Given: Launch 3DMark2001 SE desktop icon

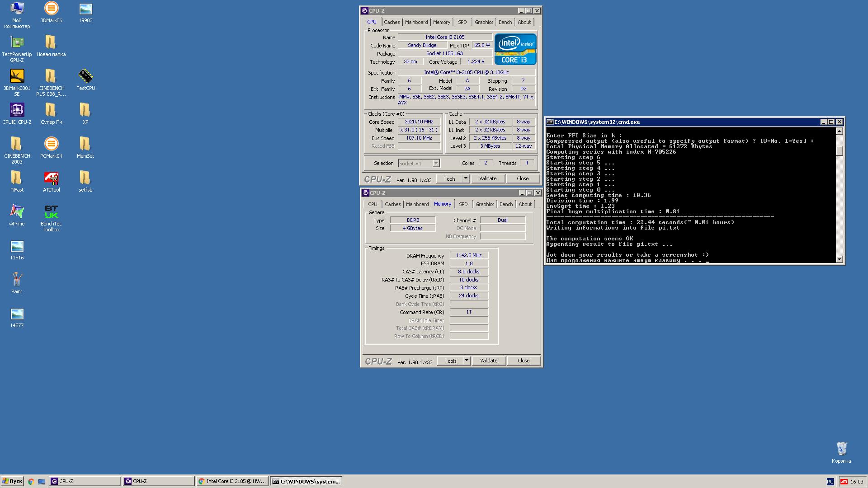Looking at the screenshot, I should (x=17, y=83).
